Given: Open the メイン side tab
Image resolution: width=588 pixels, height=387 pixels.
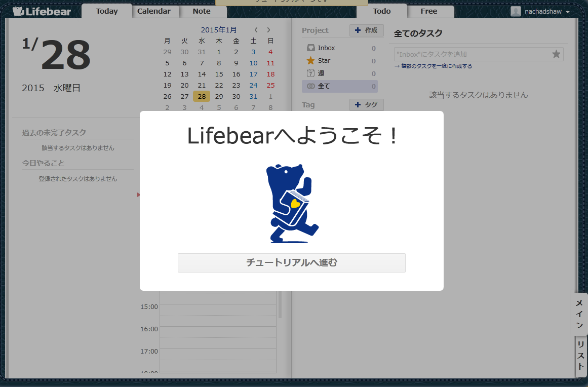Looking at the screenshot, I should pyautogui.click(x=580, y=314).
